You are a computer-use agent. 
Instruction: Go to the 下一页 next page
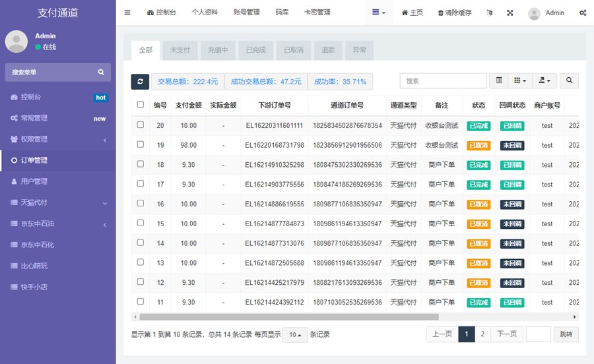(507, 334)
